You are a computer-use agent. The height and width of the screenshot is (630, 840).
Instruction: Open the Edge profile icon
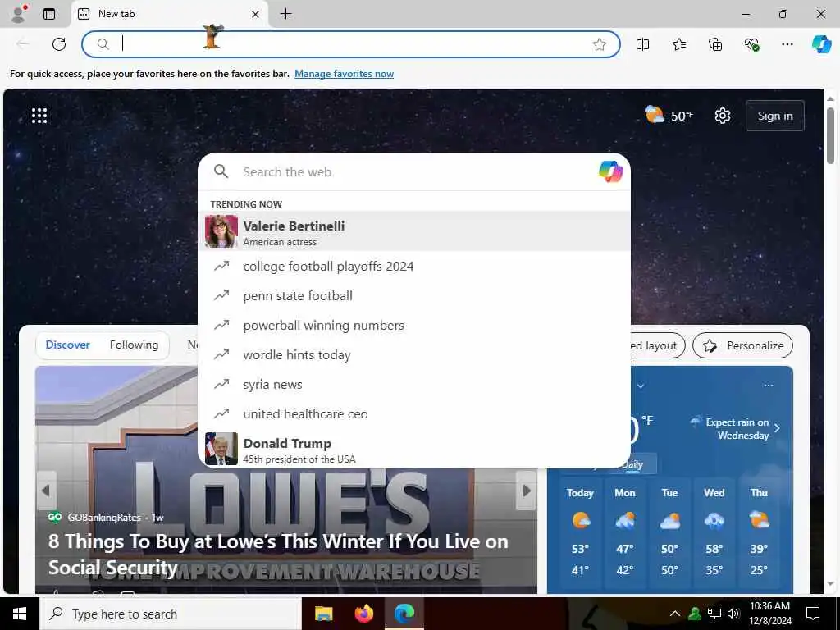click(x=18, y=14)
